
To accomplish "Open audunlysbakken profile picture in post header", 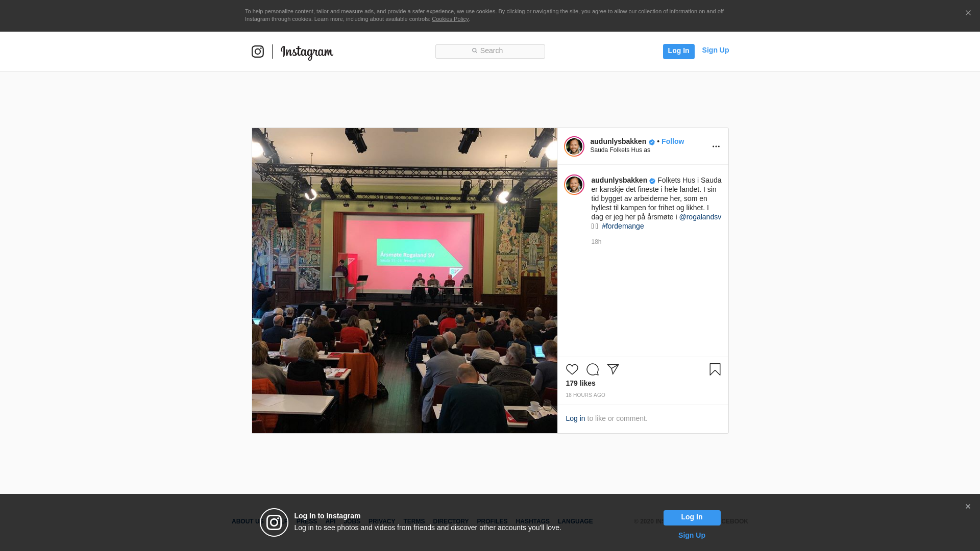I will pos(574,146).
